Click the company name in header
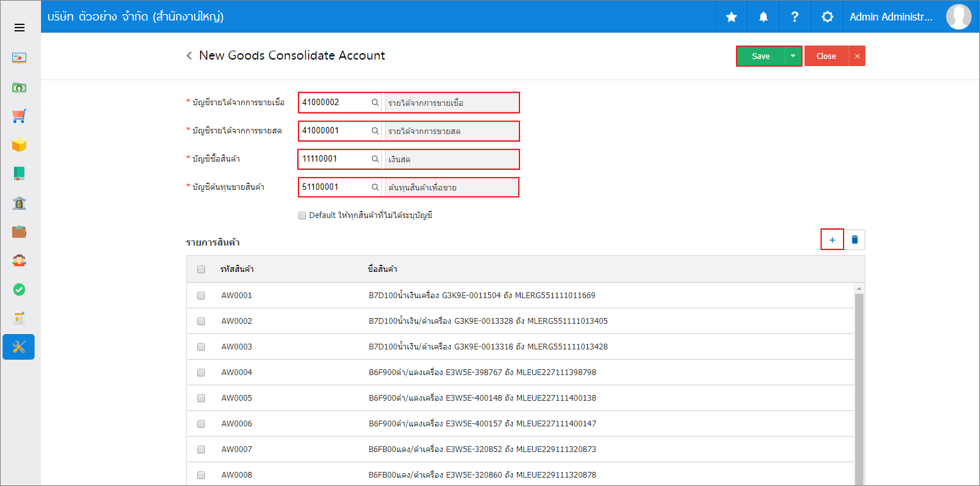980x486 pixels. click(135, 17)
